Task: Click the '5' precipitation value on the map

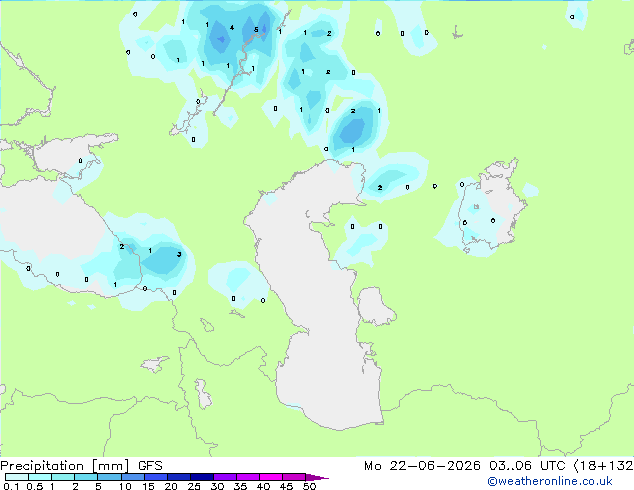Action: pos(256,30)
